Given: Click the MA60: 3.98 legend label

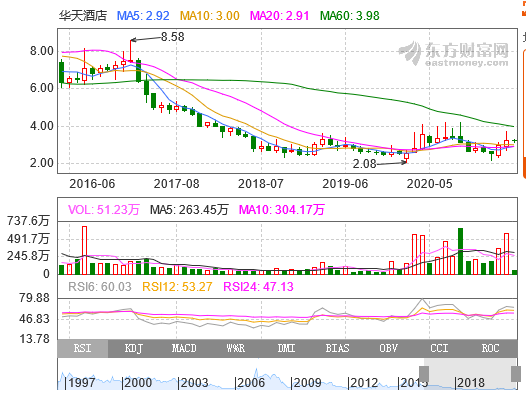Looking at the screenshot, I should coord(350,16).
